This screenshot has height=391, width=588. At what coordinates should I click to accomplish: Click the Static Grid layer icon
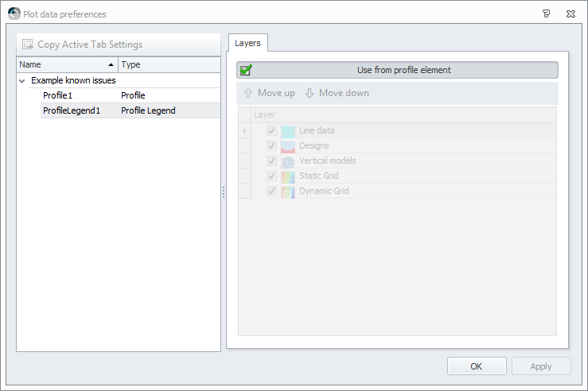[x=288, y=176]
